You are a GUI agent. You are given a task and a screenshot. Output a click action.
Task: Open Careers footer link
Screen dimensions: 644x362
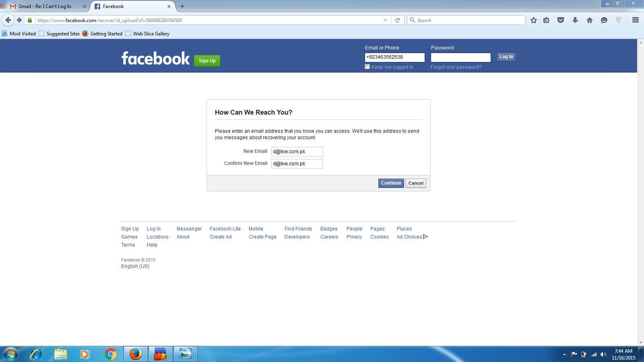click(329, 237)
